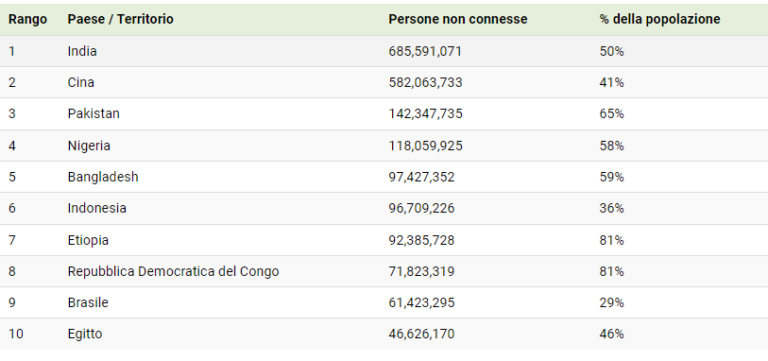Click the value 582,063,733
The height and width of the screenshot is (361, 768).
[425, 82]
